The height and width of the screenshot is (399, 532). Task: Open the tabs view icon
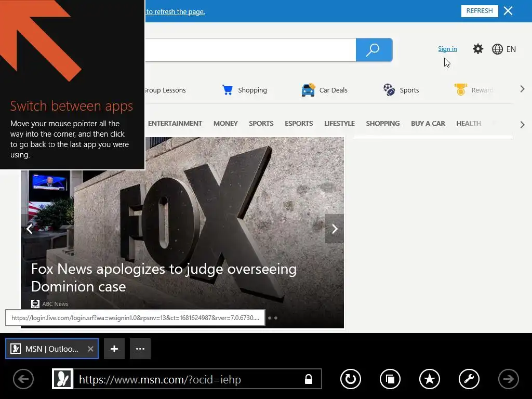point(390,379)
